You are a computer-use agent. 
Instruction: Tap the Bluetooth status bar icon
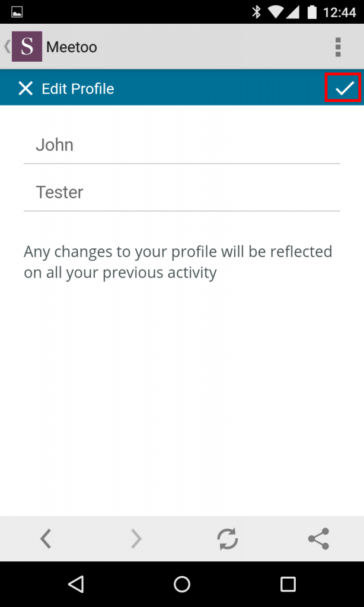tap(257, 12)
